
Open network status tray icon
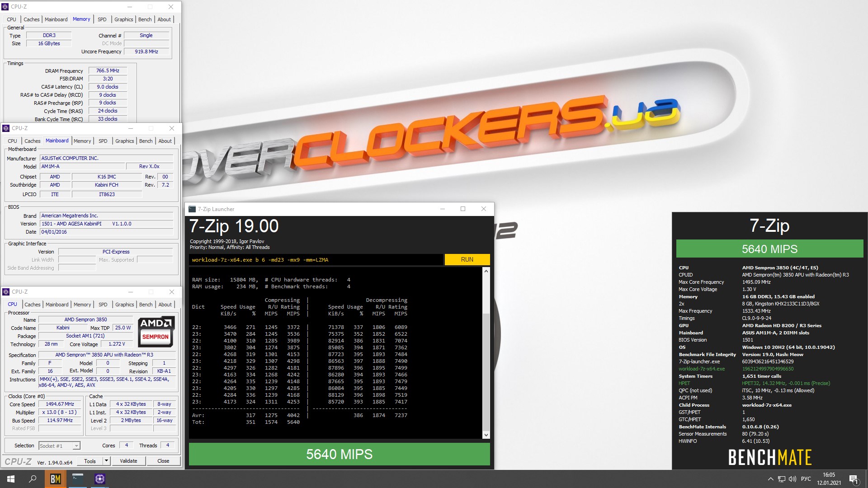(x=782, y=479)
